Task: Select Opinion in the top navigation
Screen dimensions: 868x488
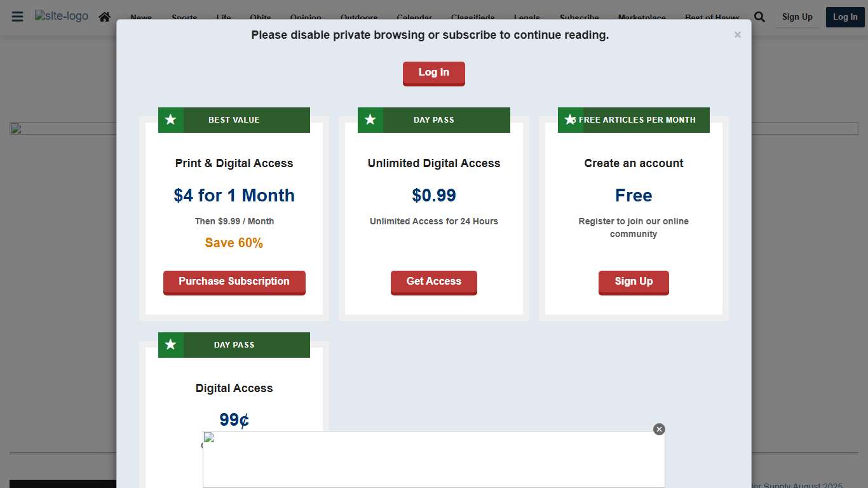Action: (x=306, y=17)
